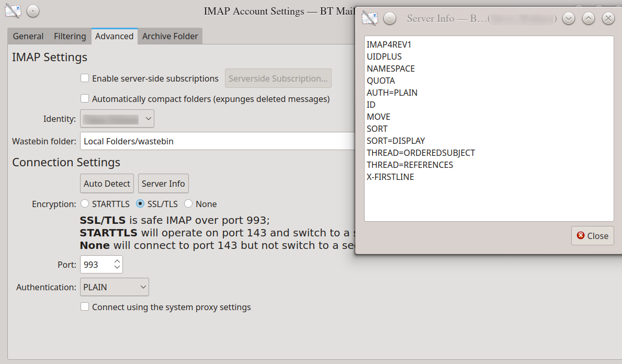Toggle Automatically compact folders checkbox
Screen dimensions: 622x364
(x=85, y=98)
